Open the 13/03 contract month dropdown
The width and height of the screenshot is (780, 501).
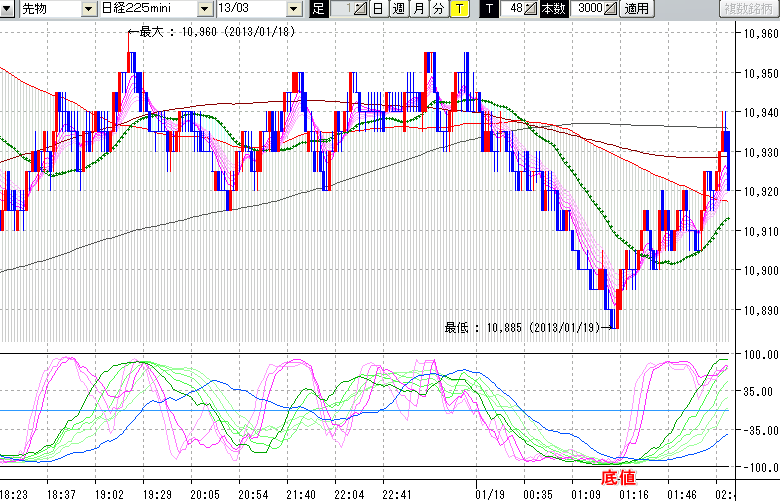[x=293, y=9]
